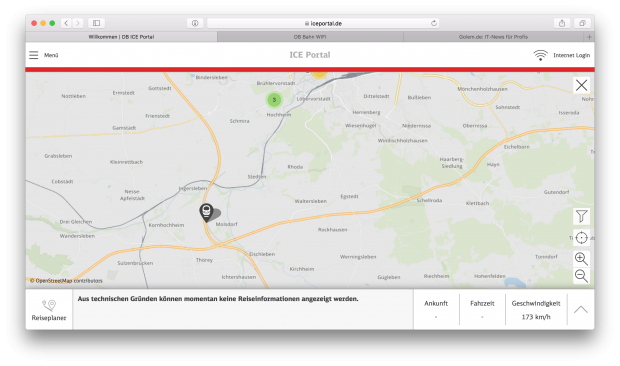The image size is (620, 366).
Task: Click the Molsdorf label on map
Action: 227,224
